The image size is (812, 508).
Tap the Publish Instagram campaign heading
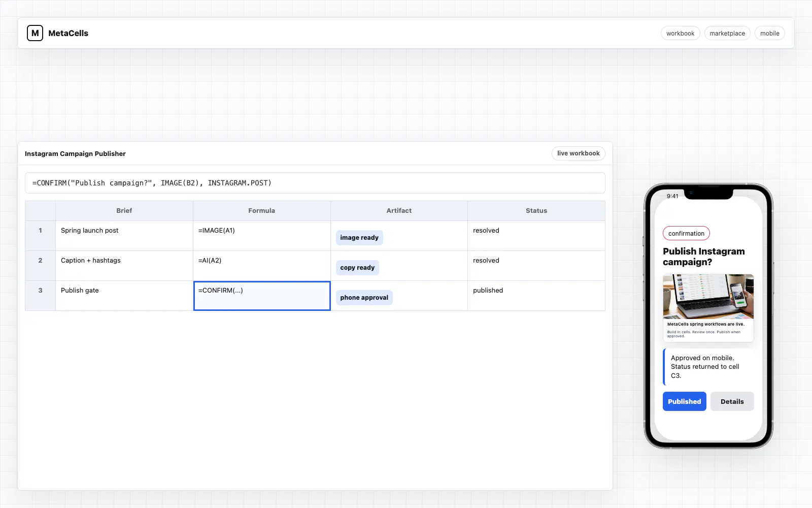704,257
